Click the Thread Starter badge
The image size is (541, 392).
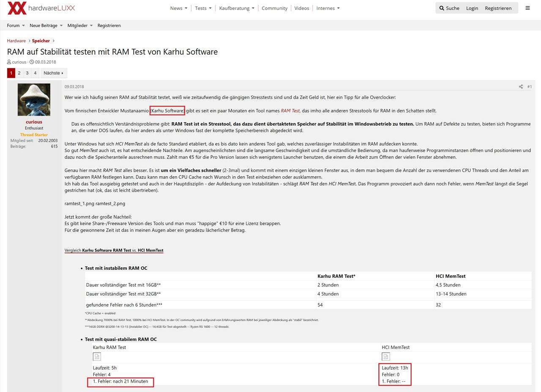pos(34,135)
